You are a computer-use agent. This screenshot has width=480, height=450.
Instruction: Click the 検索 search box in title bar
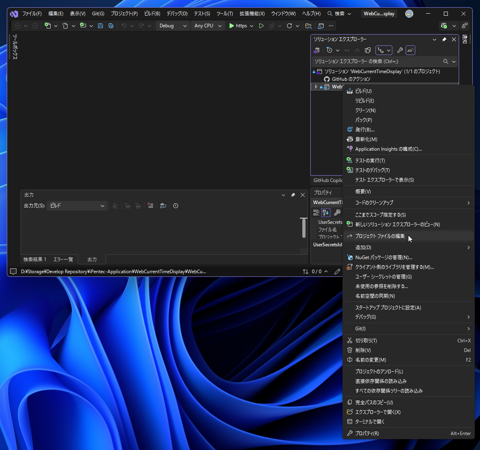pos(339,14)
